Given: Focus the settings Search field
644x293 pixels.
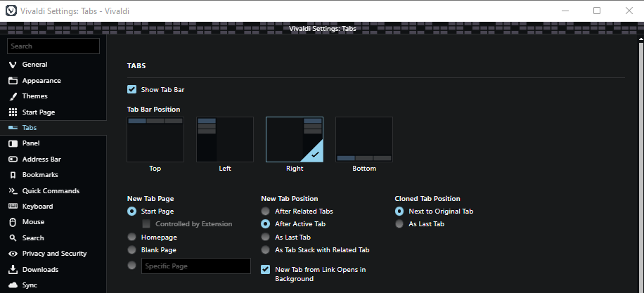Looking at the screenshot, I should (53, 46).
